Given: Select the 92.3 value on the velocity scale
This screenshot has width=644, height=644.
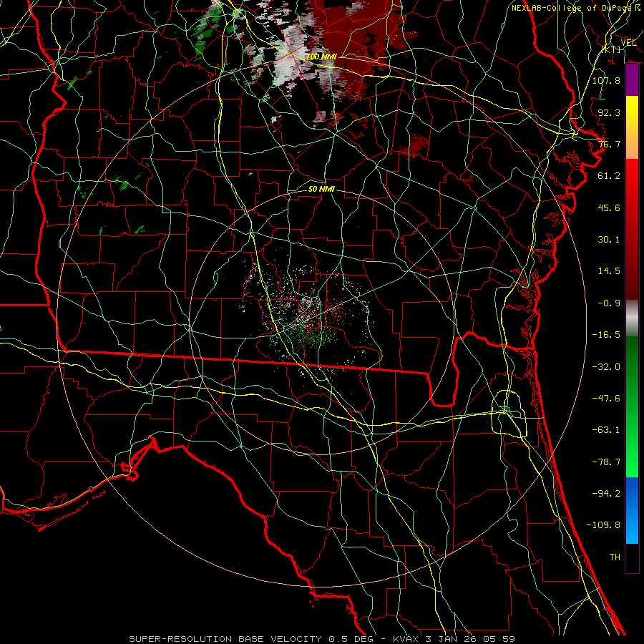Looking at the screenshot, I should point(609,112).
